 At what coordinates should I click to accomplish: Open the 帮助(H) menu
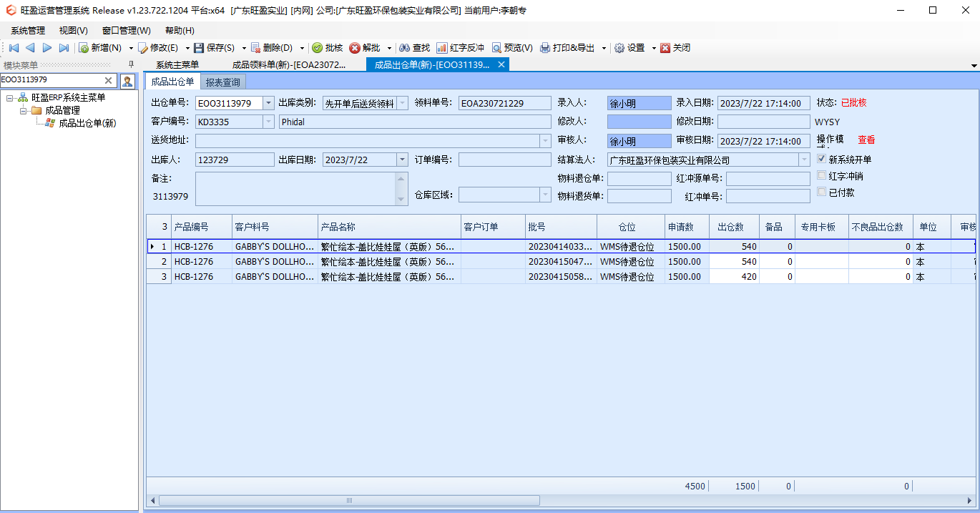[x=180, y=31]
